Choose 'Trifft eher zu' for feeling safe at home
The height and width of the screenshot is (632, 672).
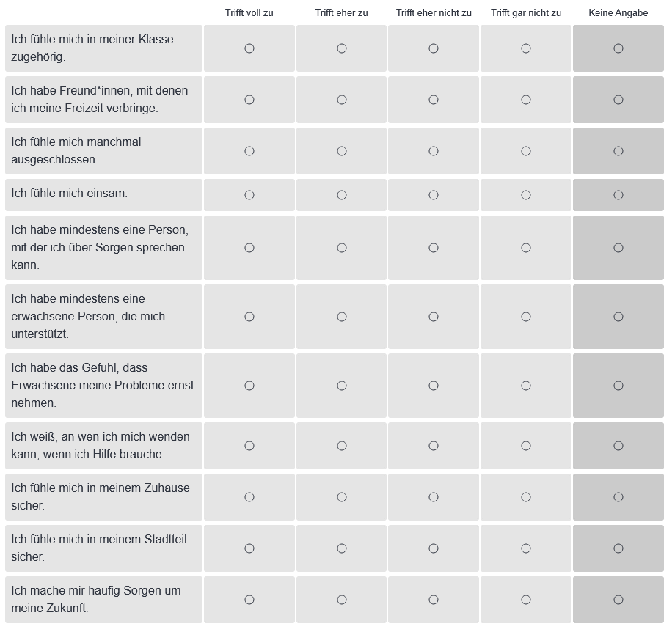pyautogui.click(x=342, y=497)
